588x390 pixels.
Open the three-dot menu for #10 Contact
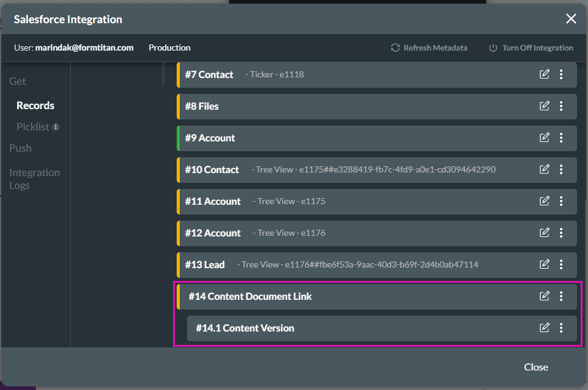click(x=561, y=169)
